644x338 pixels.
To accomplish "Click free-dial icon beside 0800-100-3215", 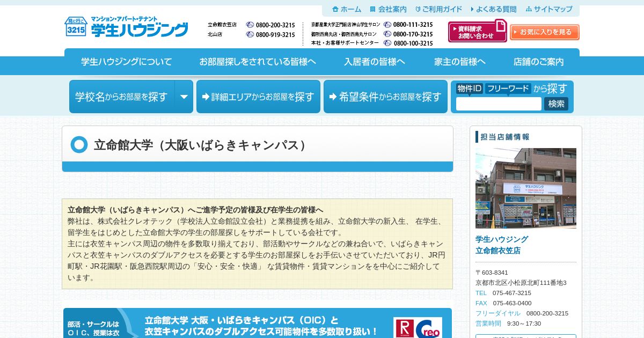I will (387, 43).
